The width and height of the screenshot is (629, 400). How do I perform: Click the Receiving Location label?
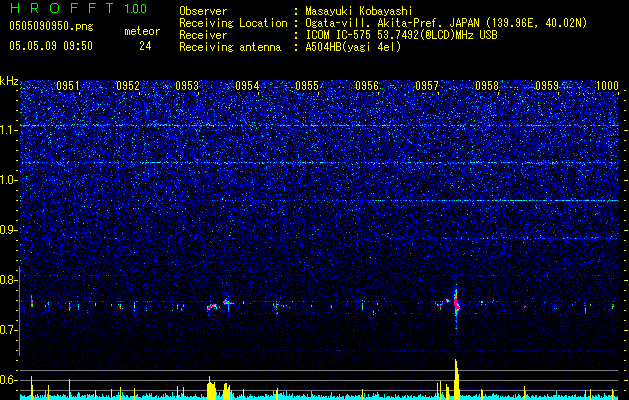(233, 23)
